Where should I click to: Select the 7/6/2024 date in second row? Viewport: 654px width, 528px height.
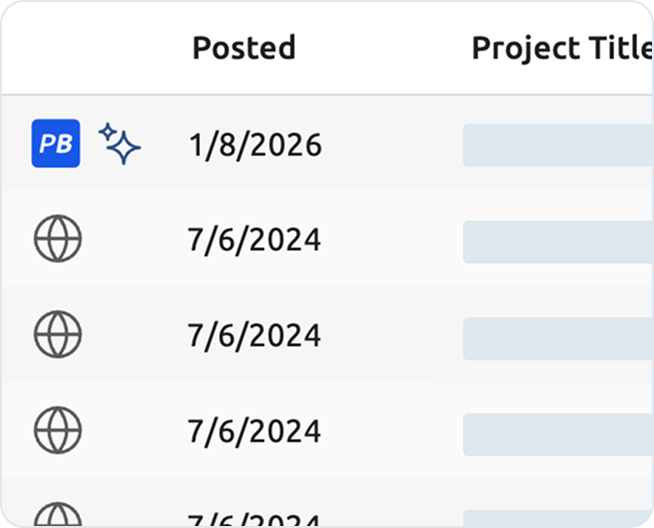coord(254,241)
